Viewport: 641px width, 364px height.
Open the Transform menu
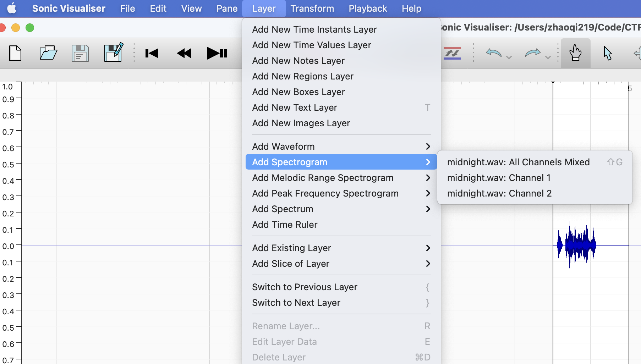312,9
